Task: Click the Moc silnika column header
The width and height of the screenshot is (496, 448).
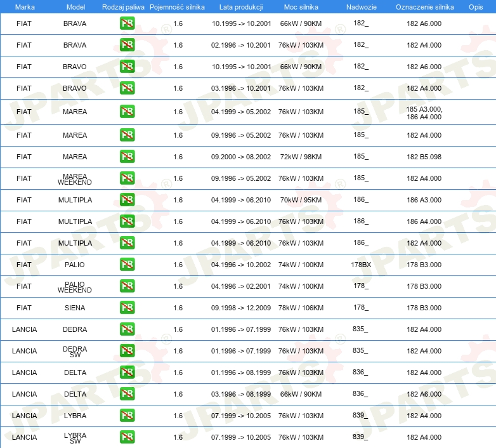Action: click(x=301, y=7)
